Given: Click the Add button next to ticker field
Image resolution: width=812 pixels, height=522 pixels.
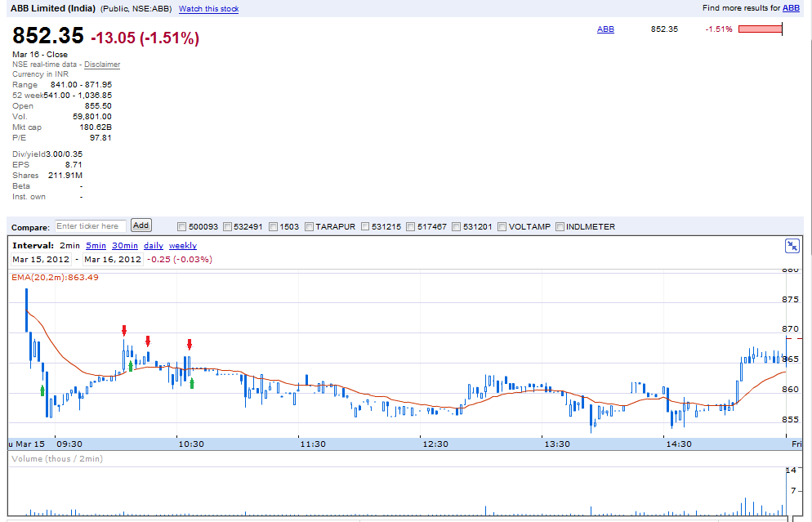Looking at the screenshot, I should pyautogui.click(x=141, y=225).
